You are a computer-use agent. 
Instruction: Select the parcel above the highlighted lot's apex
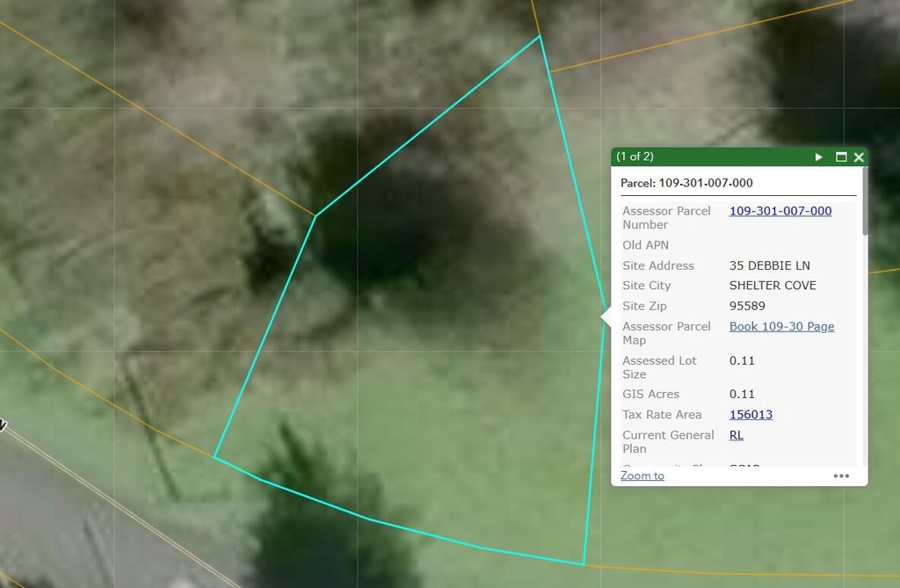(x=402, y=52)
